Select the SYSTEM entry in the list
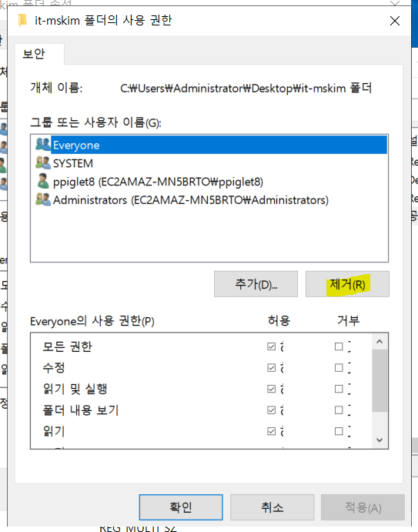Screen dimensions: 418x532 click(x=209, y=163)
